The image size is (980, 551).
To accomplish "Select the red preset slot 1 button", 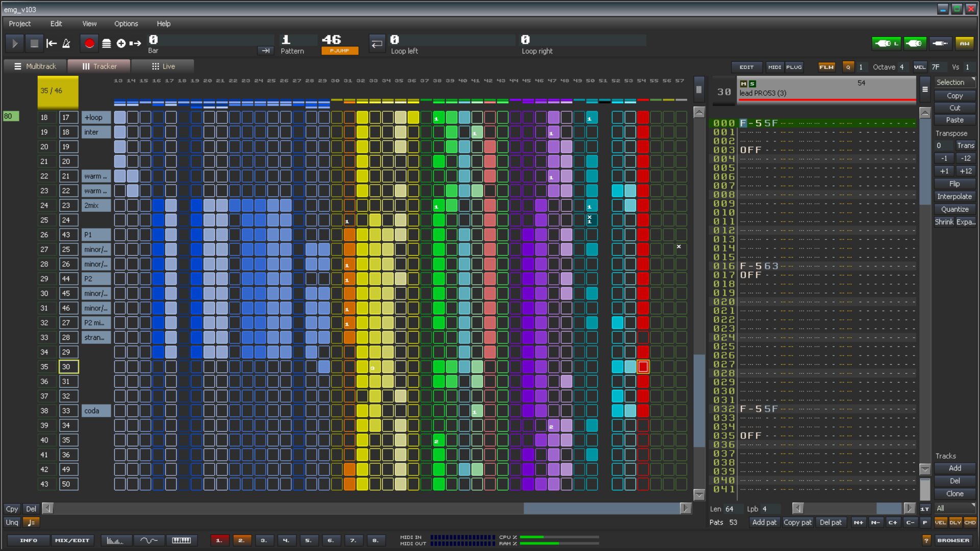I will [x=219, y=540].
